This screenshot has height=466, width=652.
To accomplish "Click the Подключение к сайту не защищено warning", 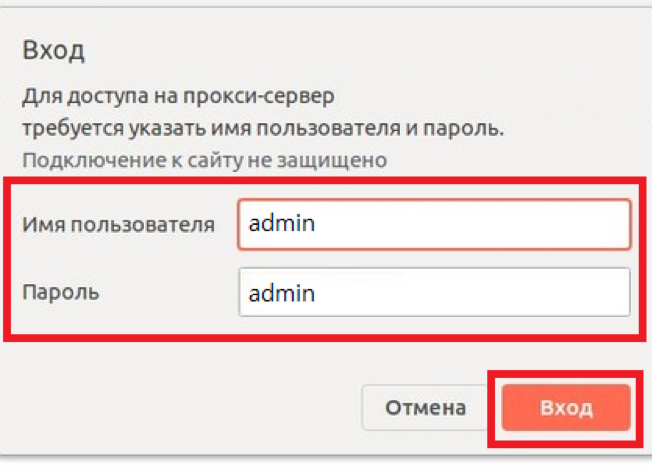I will [x=204, y=160].
